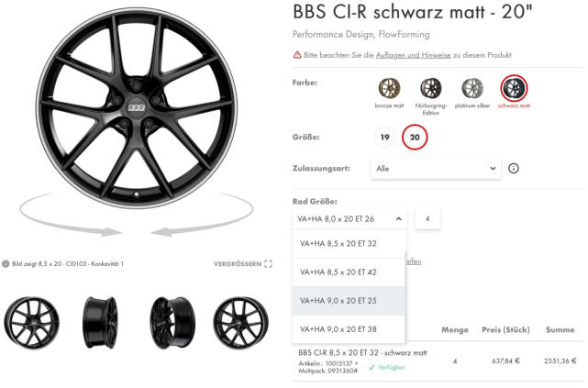Click the green Verfügbar checkmark
588x388 pixels.
point(372,367)
